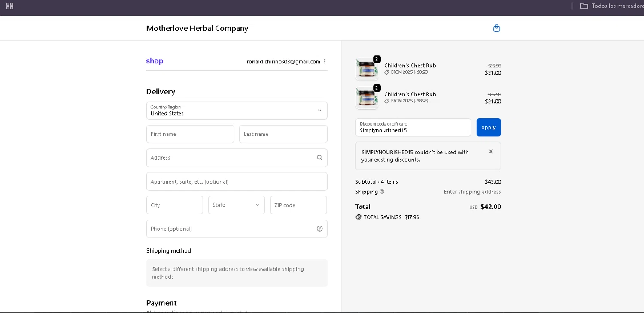Click the first Children's Chest Rub thumbnail

pyautogui.click(x=367, y=69)
